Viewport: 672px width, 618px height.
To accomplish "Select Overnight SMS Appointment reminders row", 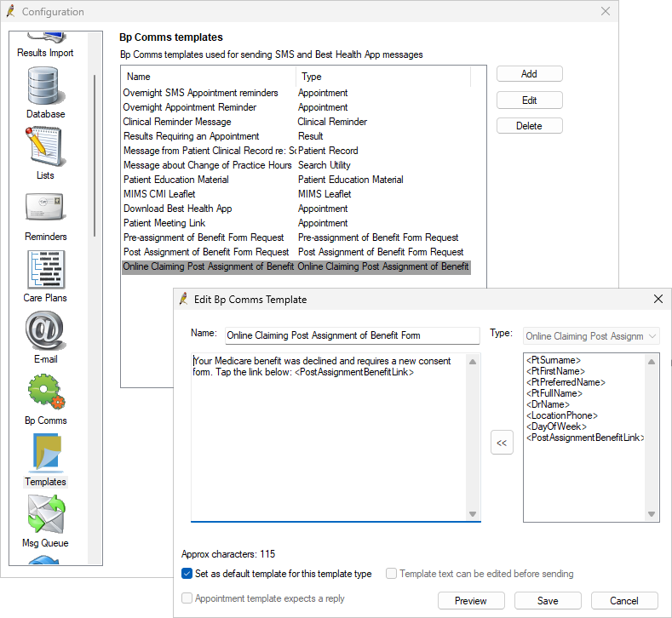I will click(x=296, y=93).
